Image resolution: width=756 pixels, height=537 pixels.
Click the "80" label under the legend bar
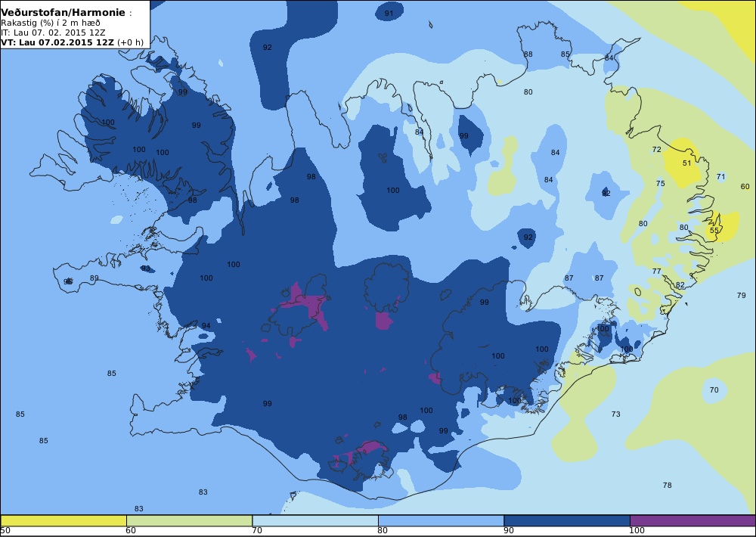383,531
